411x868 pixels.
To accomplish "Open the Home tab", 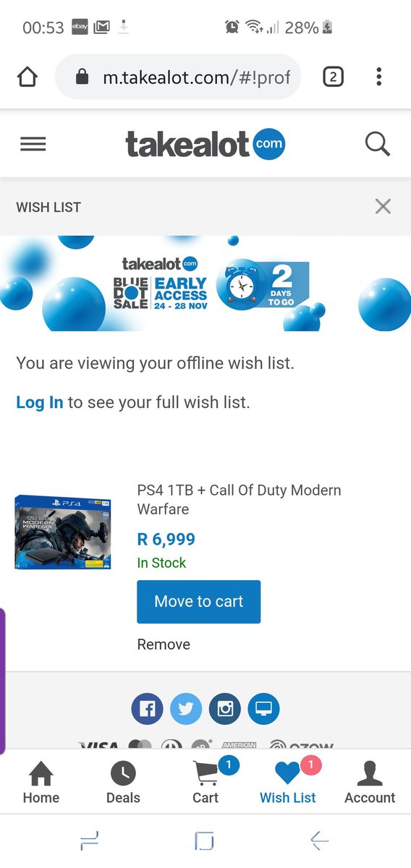I will [x=41, y=783].
